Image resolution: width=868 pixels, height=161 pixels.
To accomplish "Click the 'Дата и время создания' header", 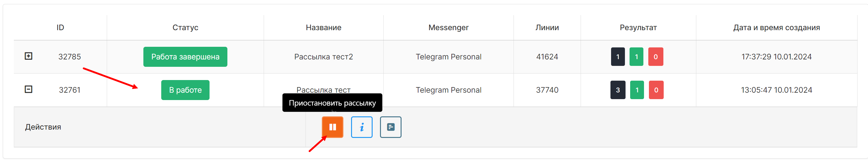I will coord(776,28).
